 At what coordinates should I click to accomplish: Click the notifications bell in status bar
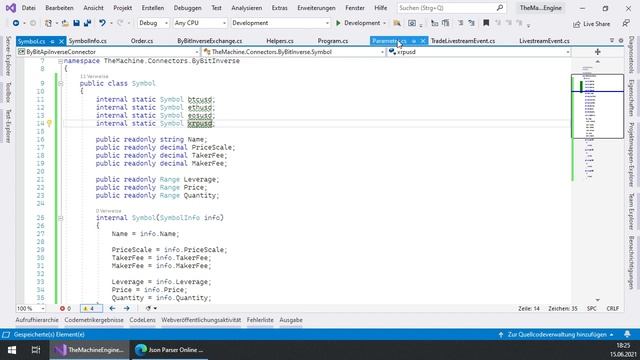tap(627, 334)
